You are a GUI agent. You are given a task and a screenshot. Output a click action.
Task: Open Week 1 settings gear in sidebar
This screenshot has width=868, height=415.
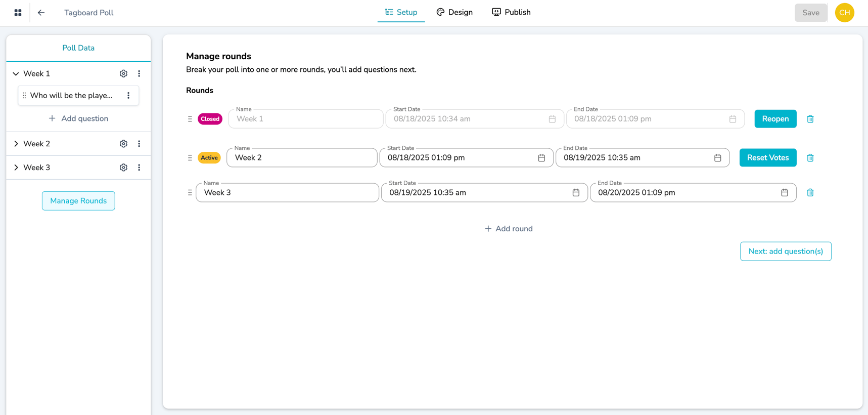(x=123, y=73)
